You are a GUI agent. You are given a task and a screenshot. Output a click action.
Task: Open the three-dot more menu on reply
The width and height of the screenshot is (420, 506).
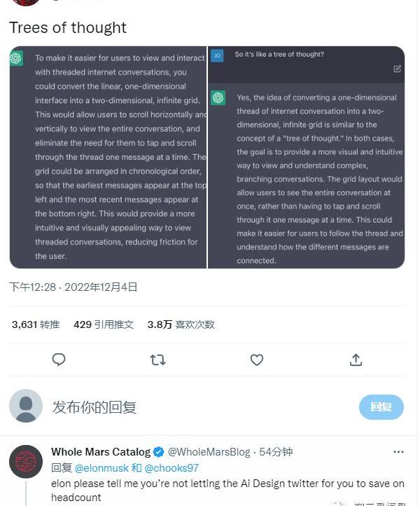click(x=398, y=452)
